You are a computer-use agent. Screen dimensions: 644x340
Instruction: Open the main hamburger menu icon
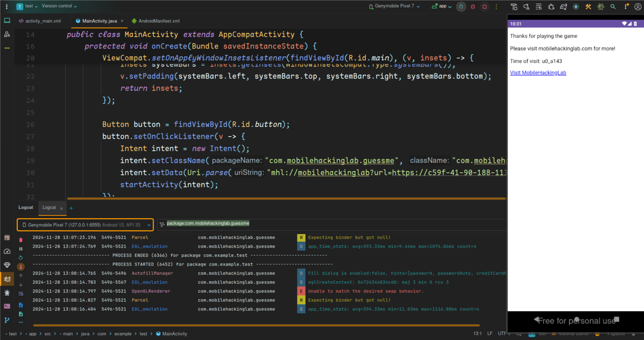click(7, 6)
